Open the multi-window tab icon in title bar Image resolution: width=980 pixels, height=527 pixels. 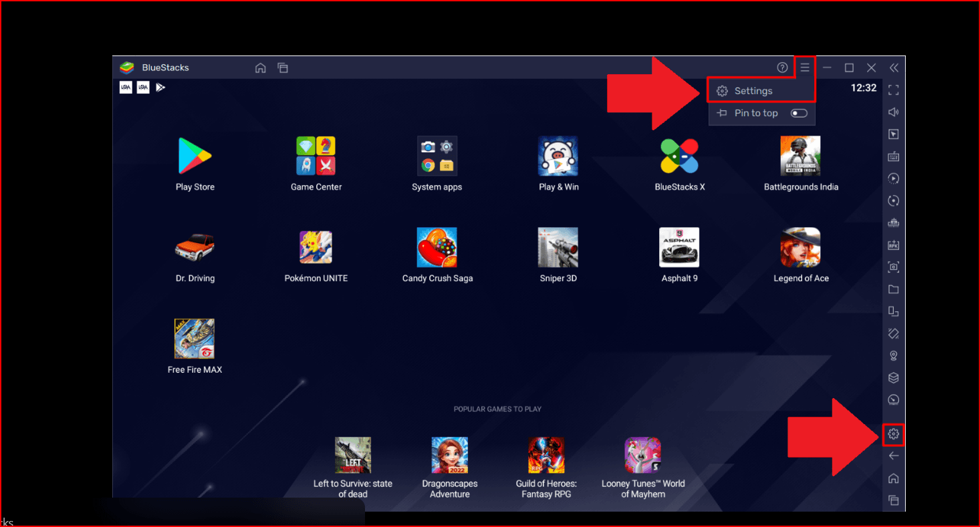pos(283,67)
